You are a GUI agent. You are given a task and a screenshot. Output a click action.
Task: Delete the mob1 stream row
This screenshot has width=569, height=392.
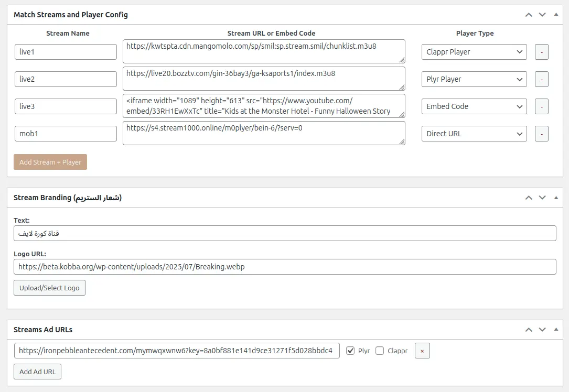coord(541,134)
